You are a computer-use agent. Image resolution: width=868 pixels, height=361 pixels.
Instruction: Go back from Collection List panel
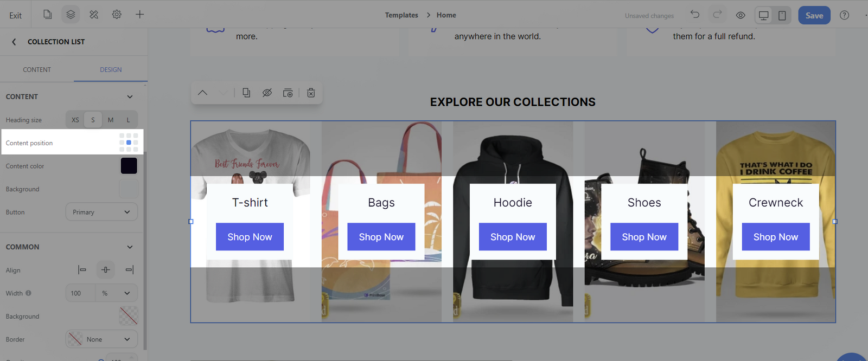14,42
